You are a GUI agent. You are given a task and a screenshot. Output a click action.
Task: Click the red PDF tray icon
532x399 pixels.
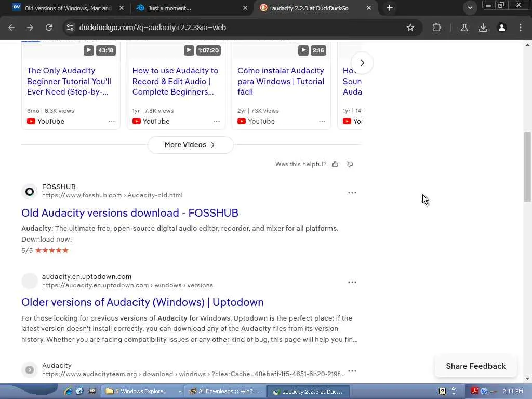coord(474,391)
